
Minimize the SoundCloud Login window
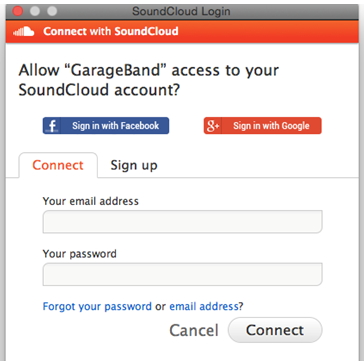coord(35,11)
